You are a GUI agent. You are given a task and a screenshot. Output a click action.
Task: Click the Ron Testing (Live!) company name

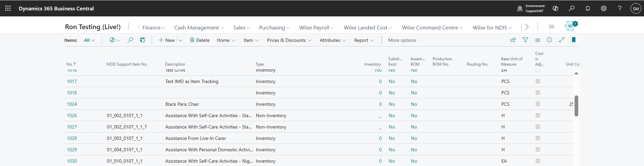point(93,27)
